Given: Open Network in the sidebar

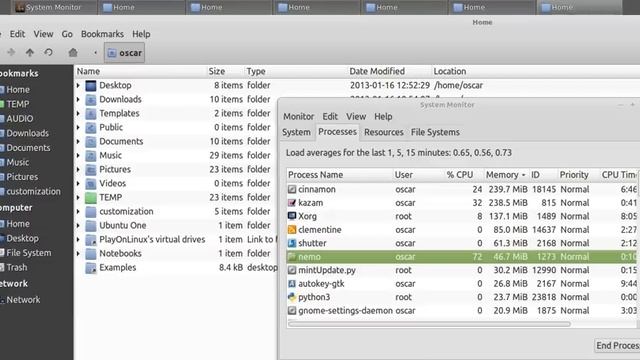Looking at the screenshot, I should pos(20,300).
